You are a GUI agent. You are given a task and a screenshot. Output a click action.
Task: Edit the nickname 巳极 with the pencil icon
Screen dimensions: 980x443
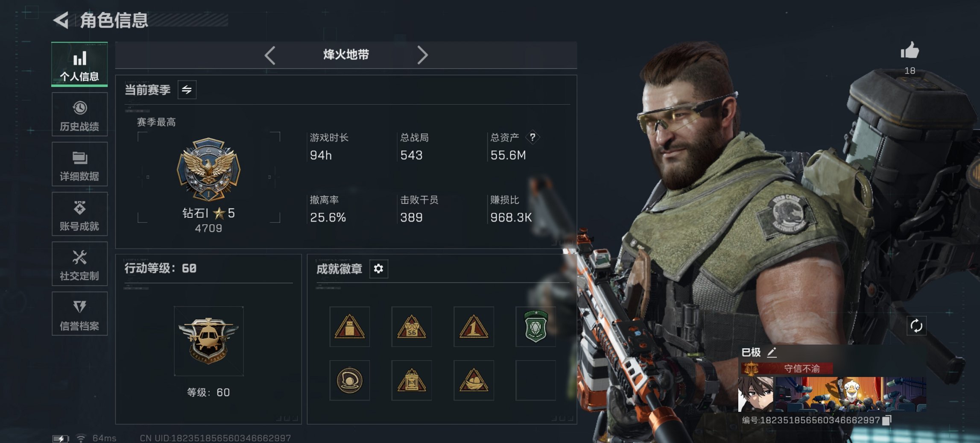771,352
